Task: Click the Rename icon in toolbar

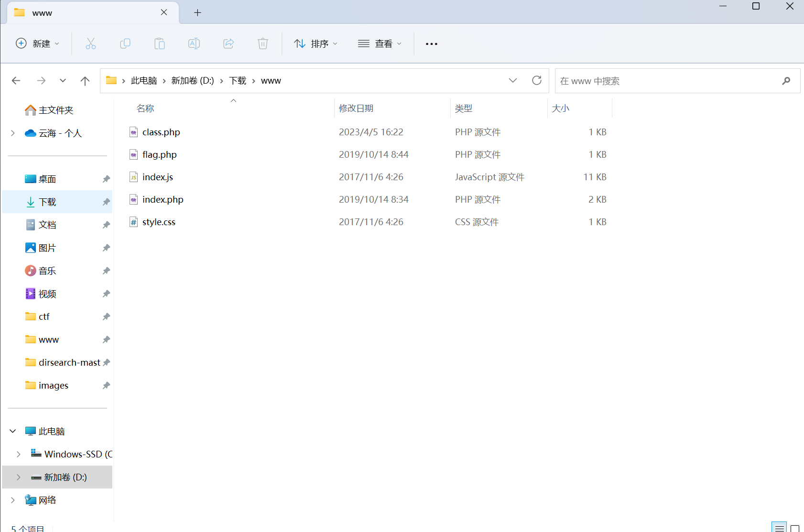Action: [194, 43]
